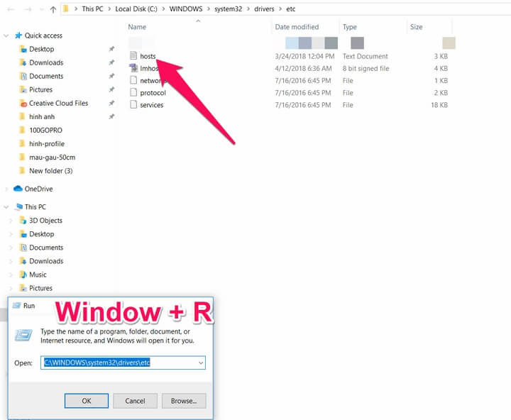Click the Creative Cloud Files icon
511x420 pixels.
(23, 104)
